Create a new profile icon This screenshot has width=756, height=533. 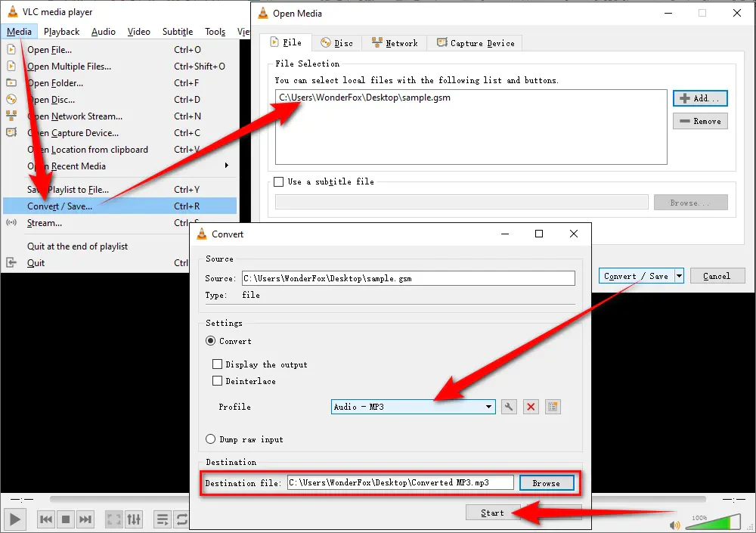[x=553, y=407]
